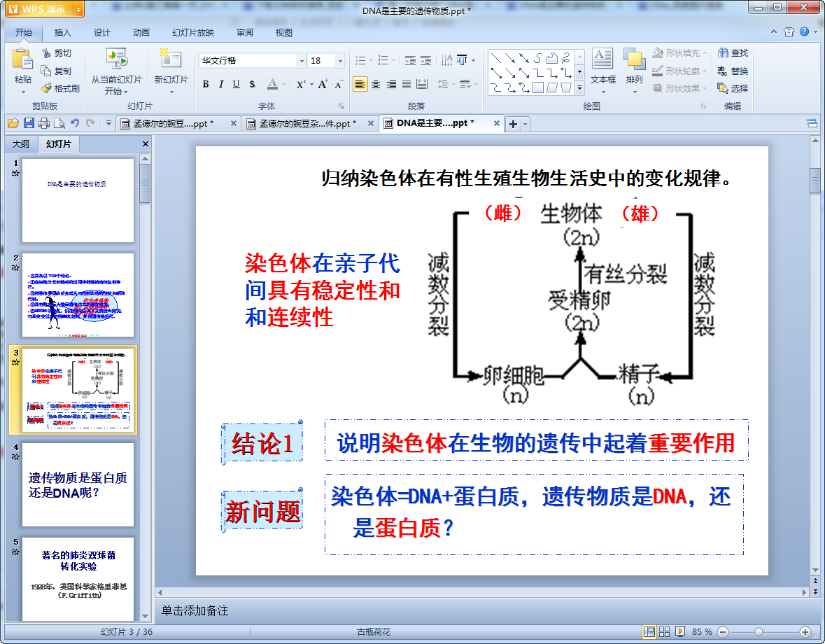825x644 pixels.
Task: Click zoom in plus button
Action: tap(805, 631)
